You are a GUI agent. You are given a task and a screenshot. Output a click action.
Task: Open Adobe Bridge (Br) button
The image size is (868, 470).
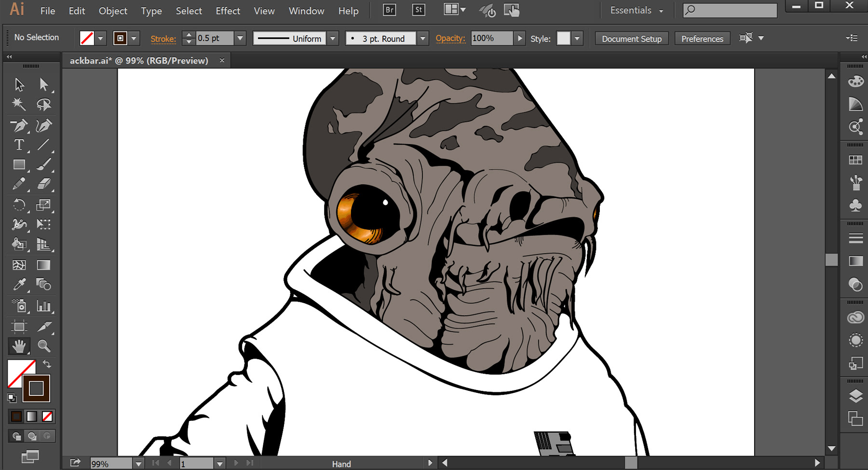point(390,10)
